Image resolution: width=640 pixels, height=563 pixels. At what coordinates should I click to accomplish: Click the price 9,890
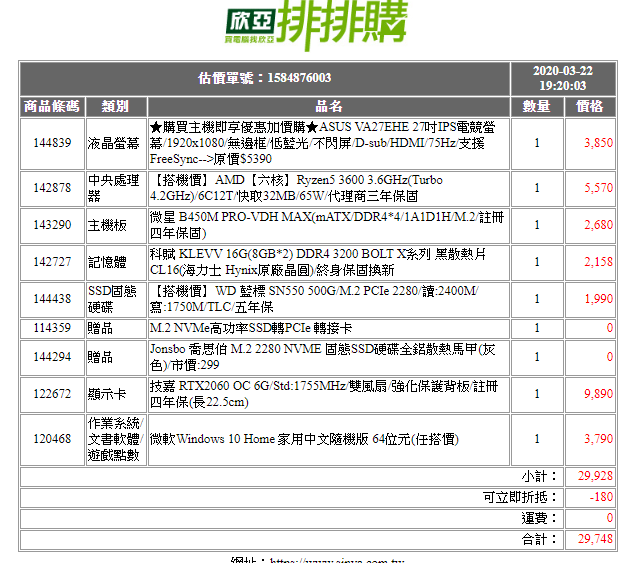[598, 394]
